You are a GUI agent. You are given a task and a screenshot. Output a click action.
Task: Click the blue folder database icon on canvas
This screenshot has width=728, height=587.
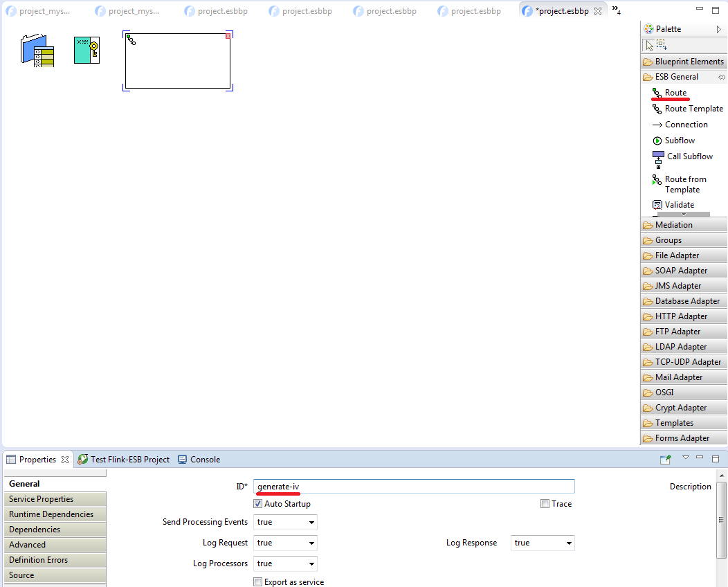point(37,51)
